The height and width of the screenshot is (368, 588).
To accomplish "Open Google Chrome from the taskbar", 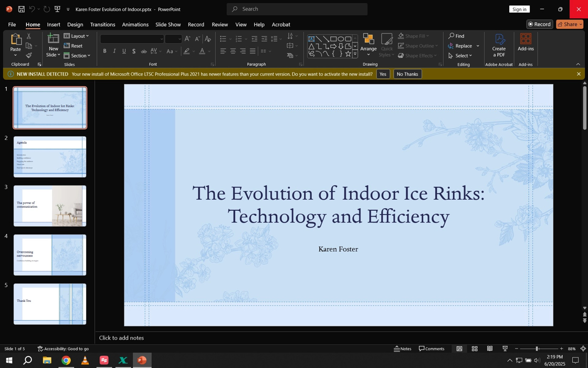I will pyautogui.click(x=66, y=360).
